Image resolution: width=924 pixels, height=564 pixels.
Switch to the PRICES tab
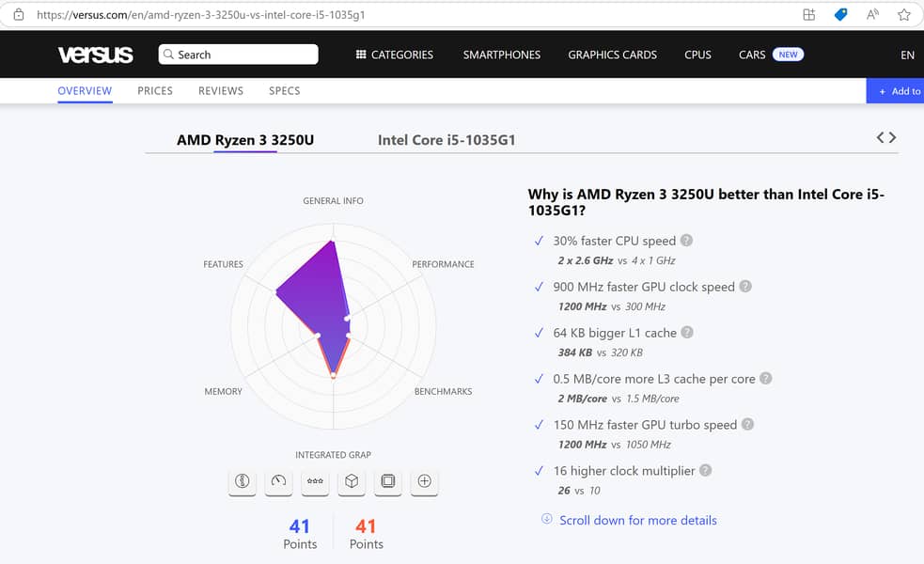point(155,91)
